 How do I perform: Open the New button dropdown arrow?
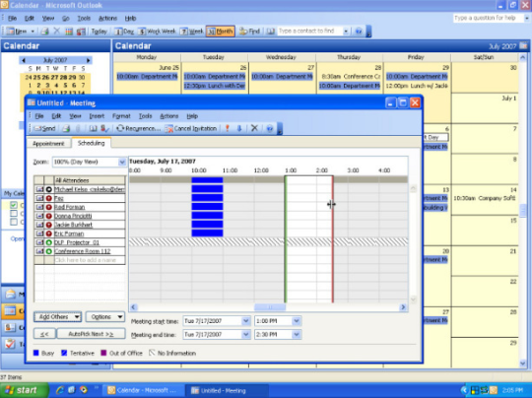click(x=33, y=32)
